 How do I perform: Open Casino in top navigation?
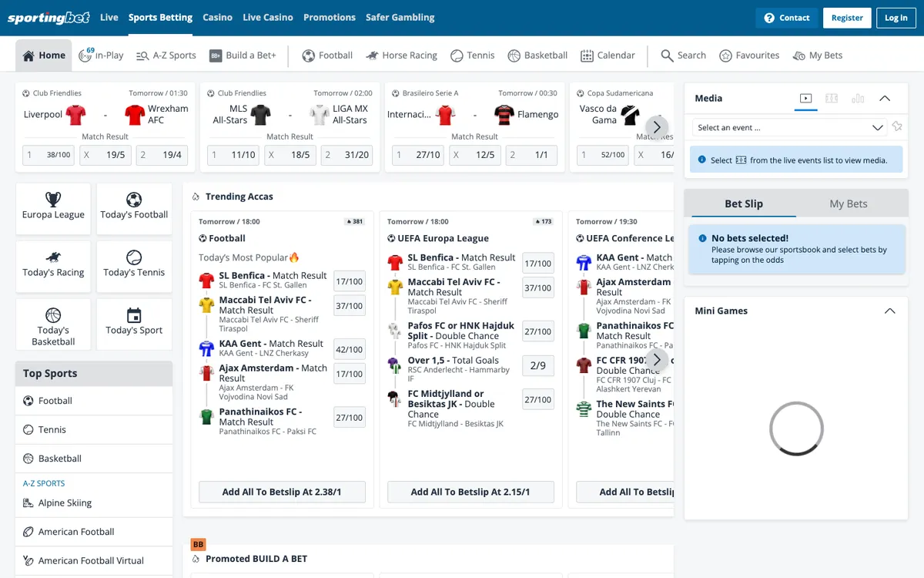click(x=218, y=17)
